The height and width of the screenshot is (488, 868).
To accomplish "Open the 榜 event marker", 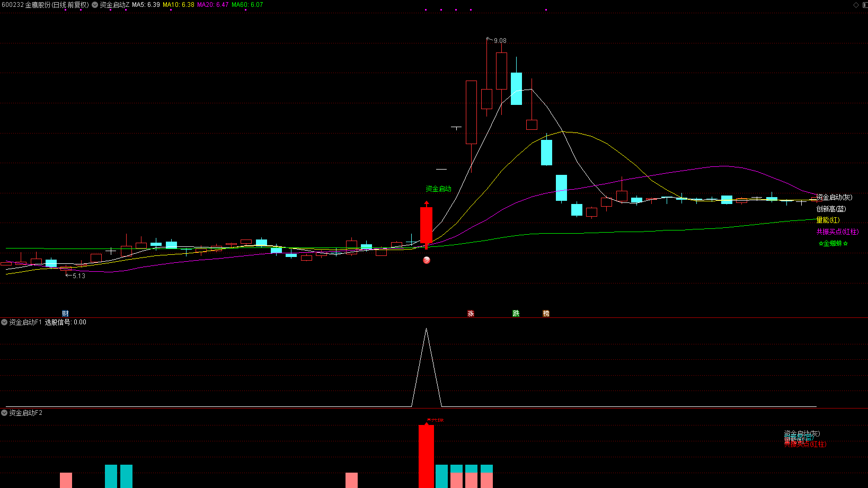I will [x=546, y=314].
